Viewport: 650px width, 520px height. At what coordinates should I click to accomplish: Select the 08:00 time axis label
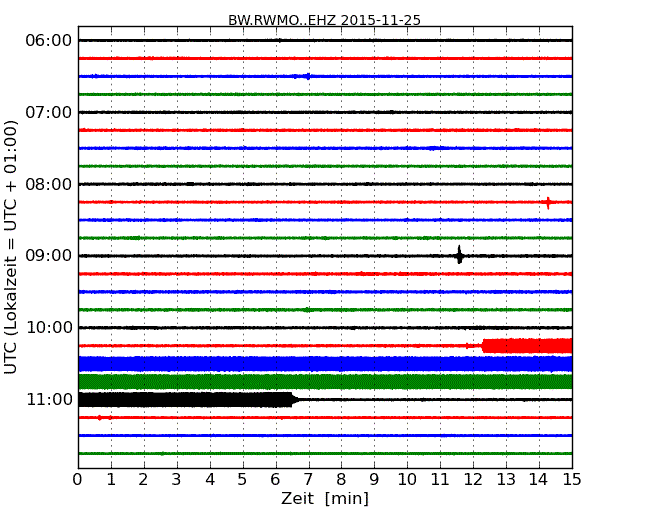tap(49, 184)
